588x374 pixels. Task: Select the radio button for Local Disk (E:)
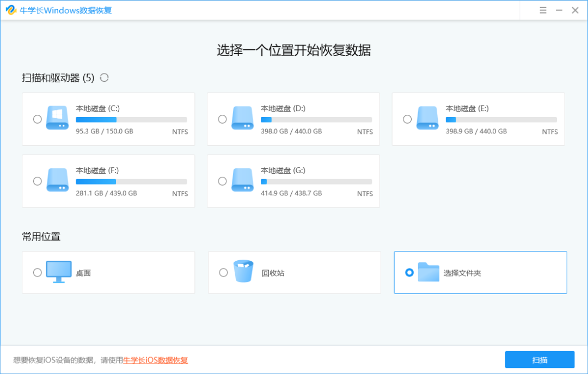point(407,119)
